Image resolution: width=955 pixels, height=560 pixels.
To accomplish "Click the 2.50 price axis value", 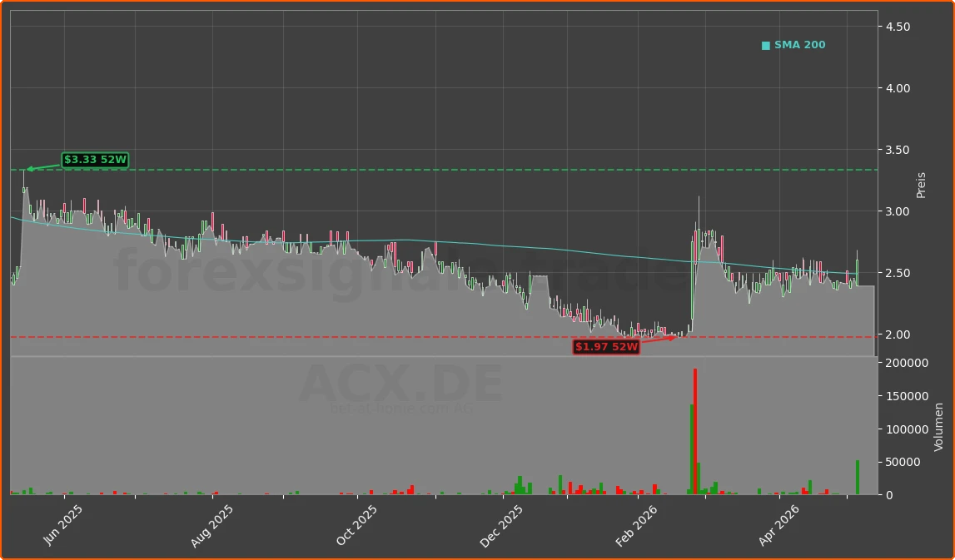I will (898, 273).
